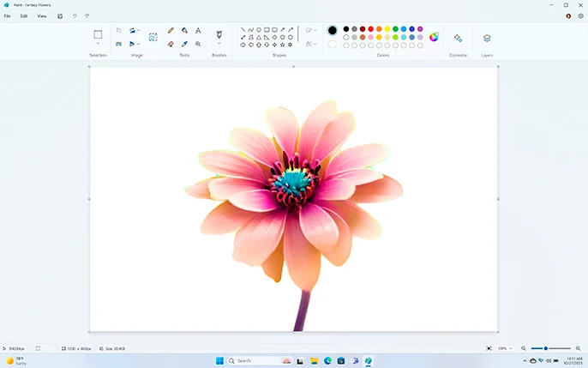Pick the red color swatch

click(371, 29)
